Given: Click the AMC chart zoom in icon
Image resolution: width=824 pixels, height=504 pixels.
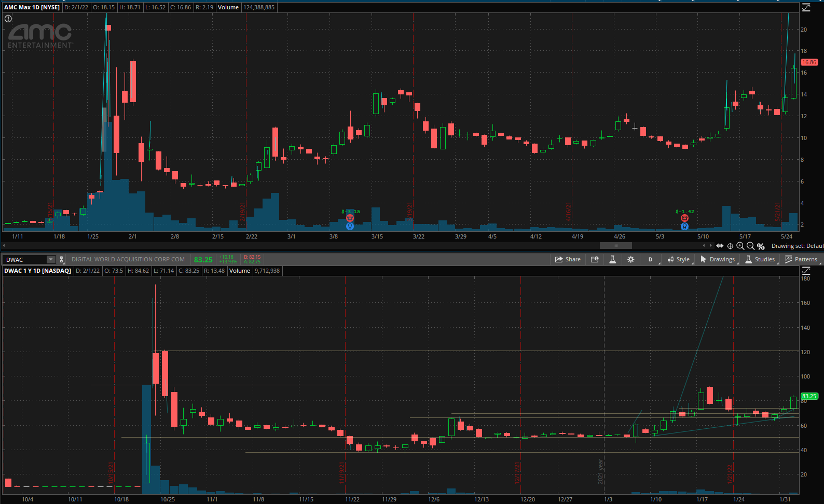Looking at the screenshot, I should 740,246.
